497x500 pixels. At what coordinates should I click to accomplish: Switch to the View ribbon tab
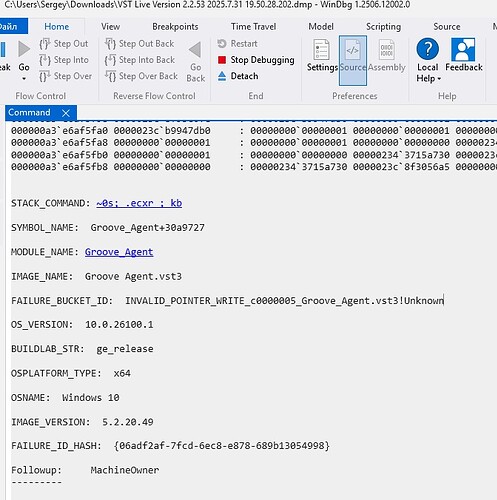tap(110, 26)
